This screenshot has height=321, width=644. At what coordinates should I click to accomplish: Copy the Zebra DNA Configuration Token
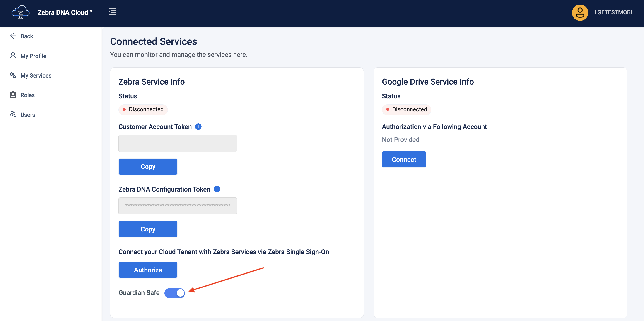tap(148, 229)
